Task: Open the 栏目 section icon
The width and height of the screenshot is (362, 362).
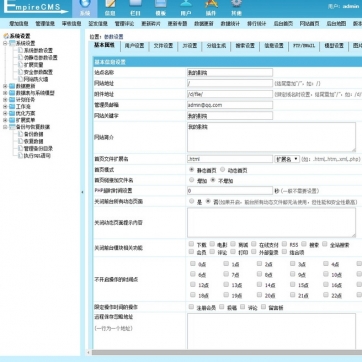Action: pos(135,4)
